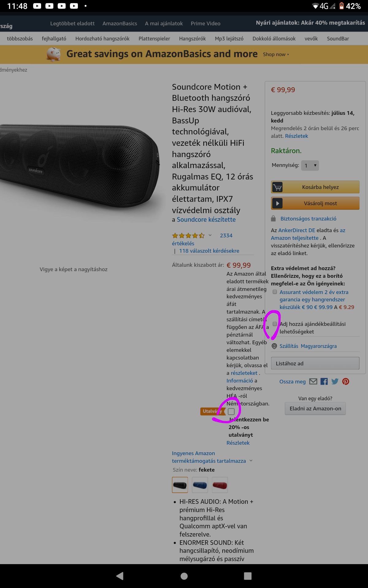Tap the Android home circle icon
Viewport: 368px width, 588px height.
click(184, 576)
